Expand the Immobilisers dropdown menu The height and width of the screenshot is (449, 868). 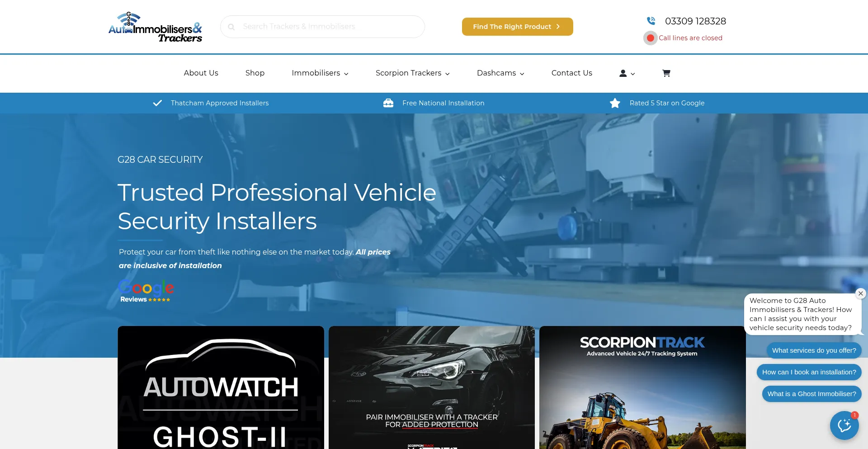320,73
